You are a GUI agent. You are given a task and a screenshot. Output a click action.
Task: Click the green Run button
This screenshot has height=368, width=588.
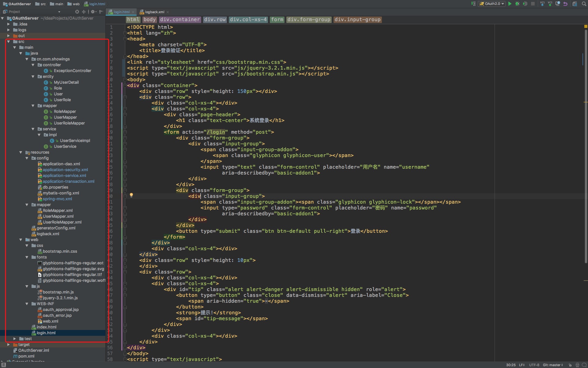510,4
